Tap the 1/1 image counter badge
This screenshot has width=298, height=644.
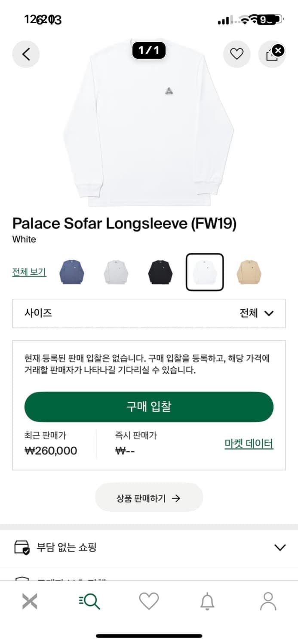coord(148,51)
